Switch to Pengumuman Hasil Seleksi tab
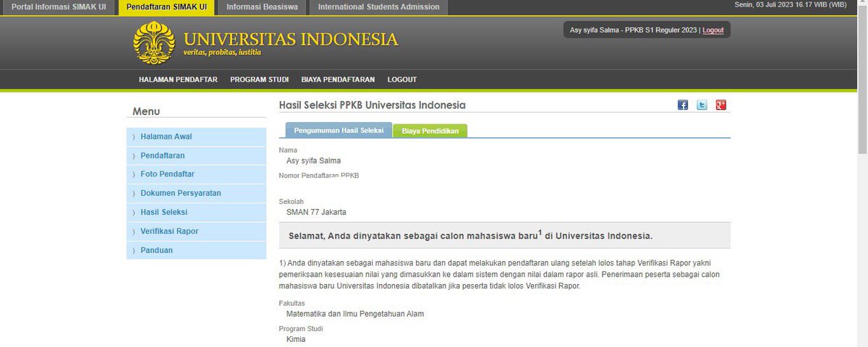The image size is (868, 347). tap(339, 130)
